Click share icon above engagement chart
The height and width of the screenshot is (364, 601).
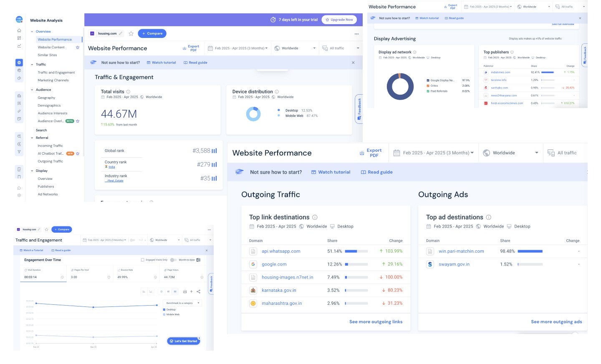198,291
